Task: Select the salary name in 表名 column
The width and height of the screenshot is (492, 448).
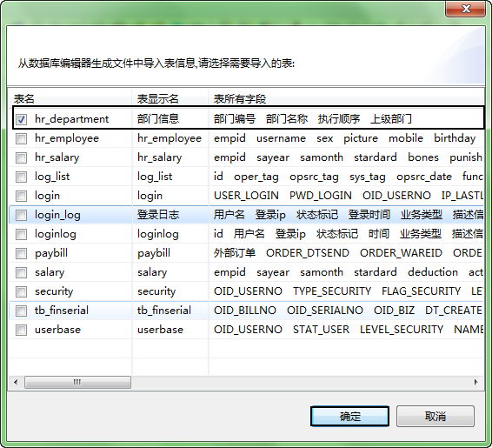Action: tap(50, 272)
